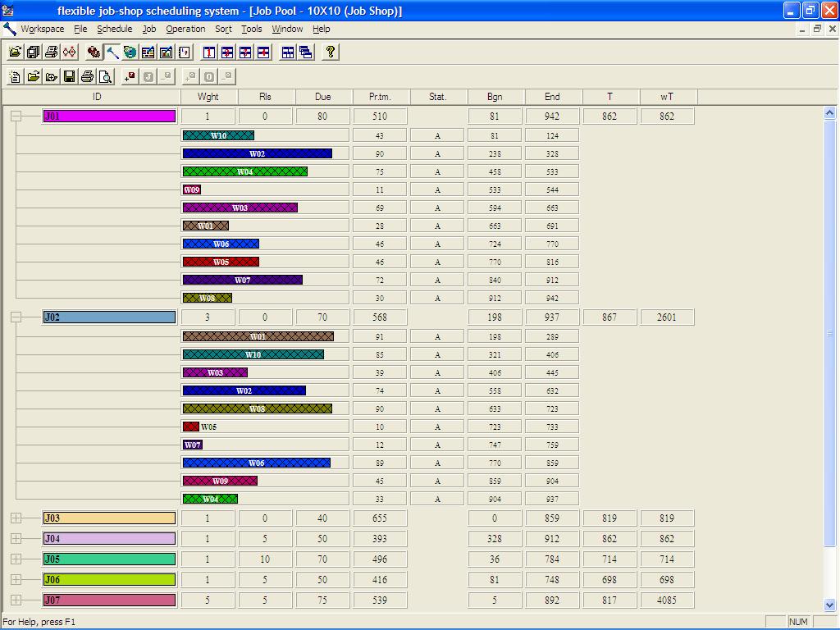Screen dimensions: 840x630
Task: Click the floppy disk save icon
Action: pos(69,77)
